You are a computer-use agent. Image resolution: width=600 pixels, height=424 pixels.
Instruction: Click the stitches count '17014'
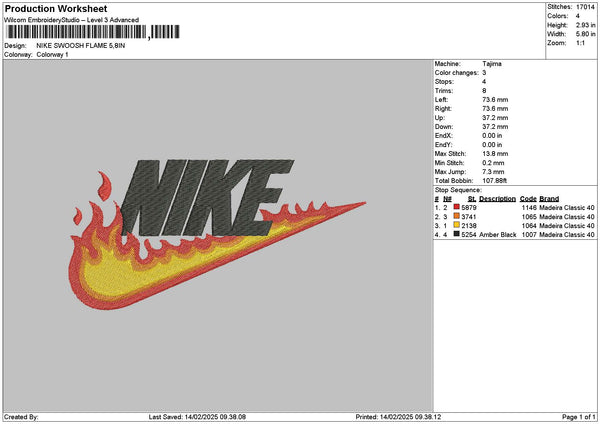[x=585, y=7]
